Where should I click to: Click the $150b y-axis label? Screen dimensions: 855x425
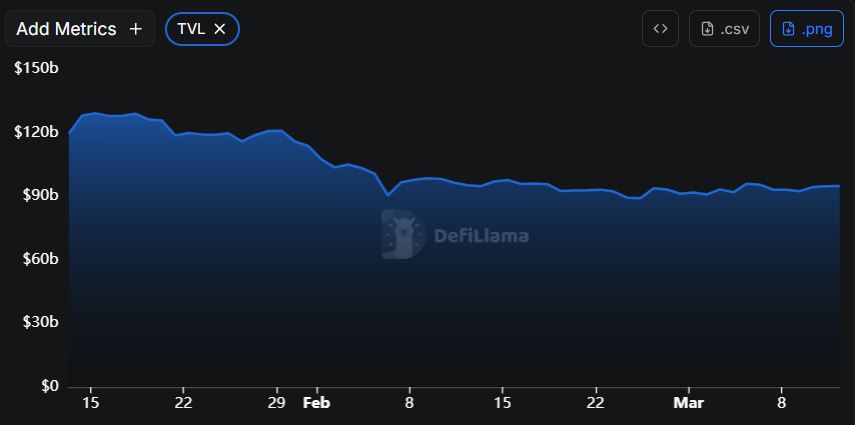(x=36, y=68)
